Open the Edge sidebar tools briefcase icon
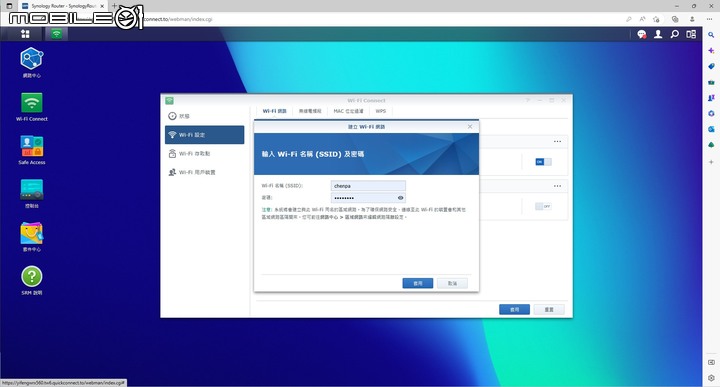This screenshot has height=387, width=720. [x=711, y=82]
